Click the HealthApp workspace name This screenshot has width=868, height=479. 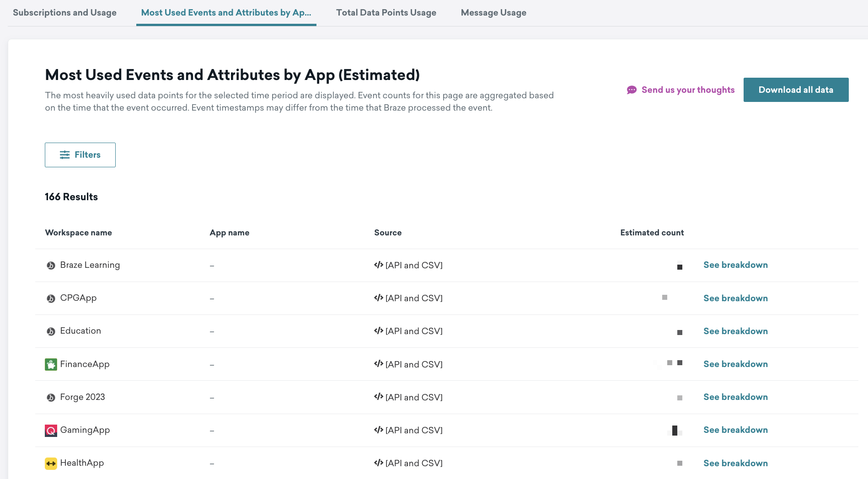(82, 463)
